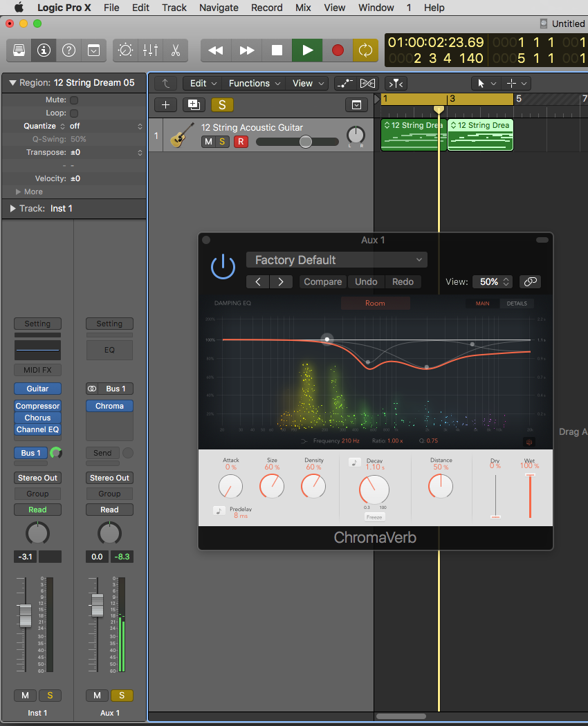The height and width of the screenshot is (726, 588).
Task: Click the Decay note sync icon
Action: (x=355, y=463)
